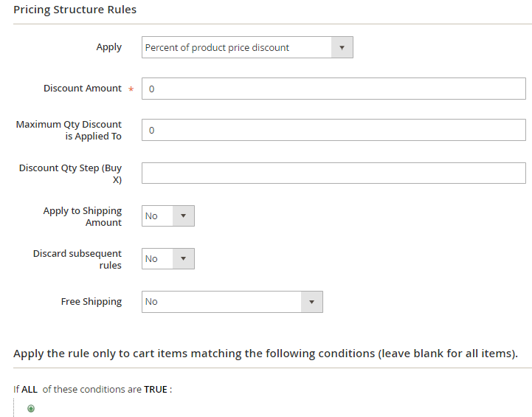Click the Discount Amount input field
The image size is (532, 417).
pyautogui.click(x=333, y=89)
